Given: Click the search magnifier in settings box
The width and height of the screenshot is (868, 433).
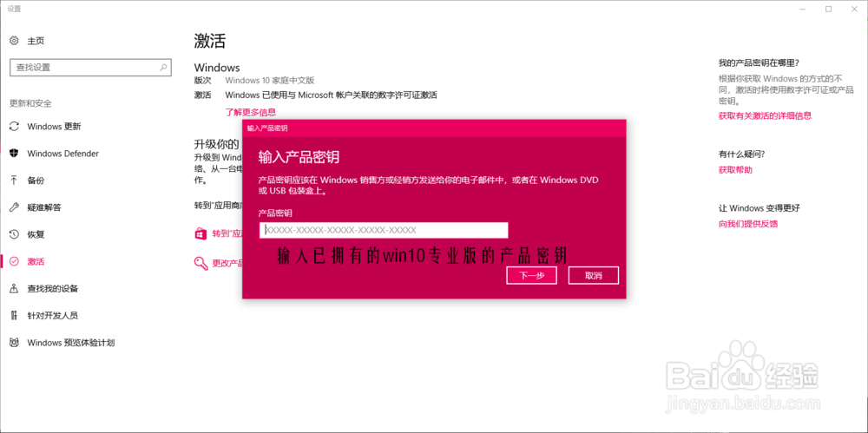Looking at the screenshot, I should [163, 68].
